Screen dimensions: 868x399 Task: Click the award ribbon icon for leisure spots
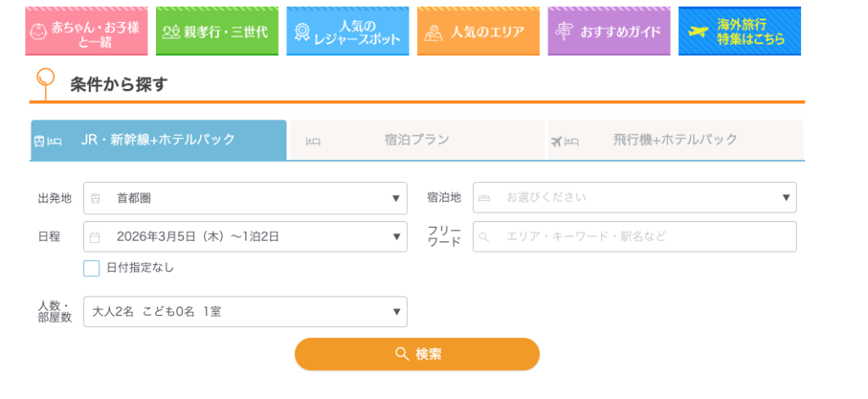tap(302, 32)
